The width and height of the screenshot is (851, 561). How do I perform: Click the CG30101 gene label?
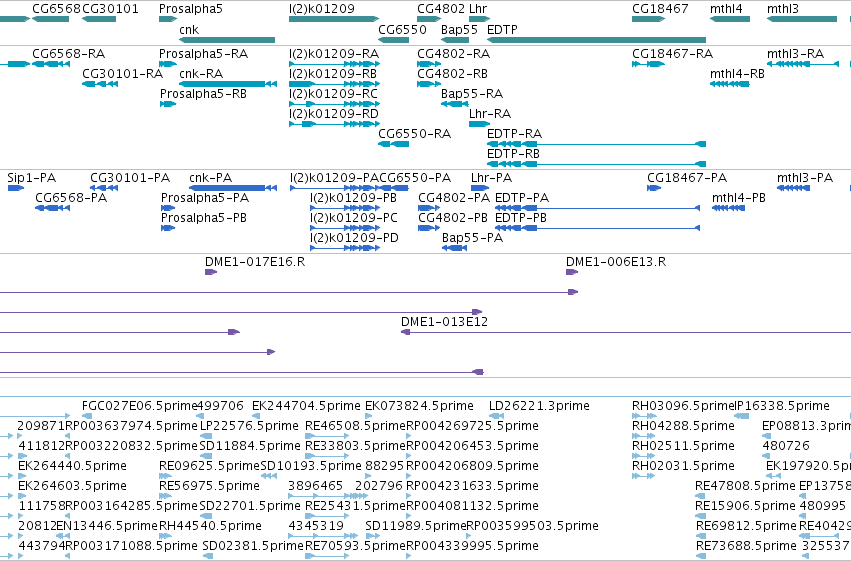click(110, 9)
